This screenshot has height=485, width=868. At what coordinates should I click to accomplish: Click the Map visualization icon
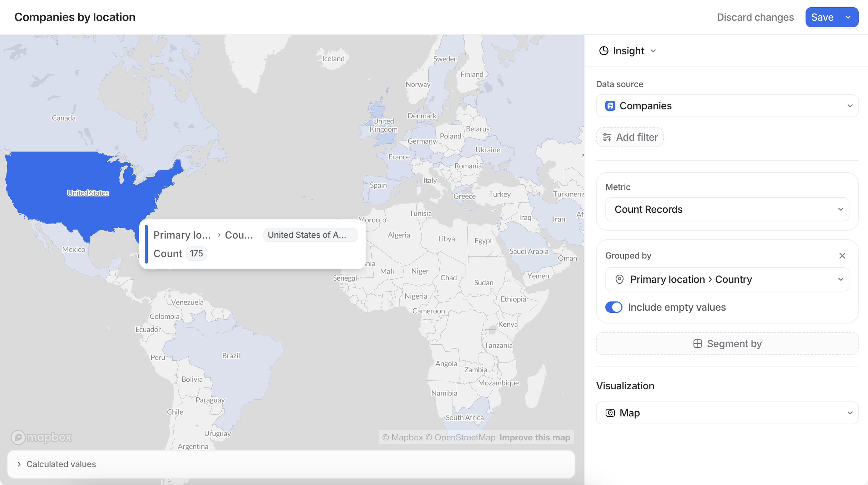coord(610,413)
